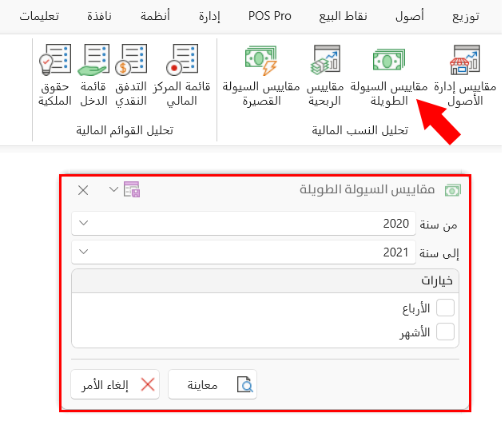Click the purple save-layout icon in dialog header
This screenshot has height=445, width=502.
[132, 189]
